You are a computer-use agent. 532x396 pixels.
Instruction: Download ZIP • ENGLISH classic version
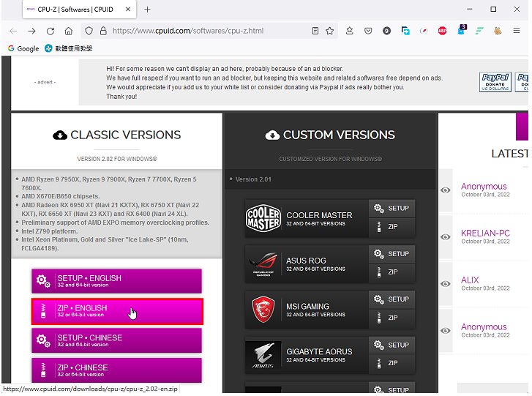coord(117,311)
